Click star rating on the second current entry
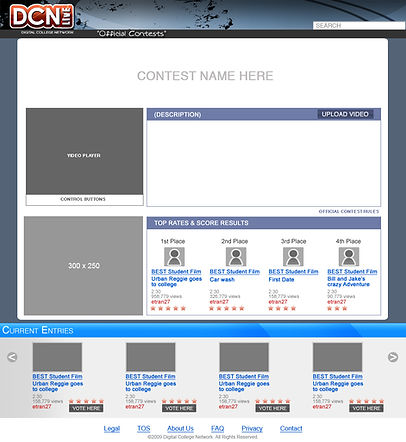 coord(179,401)
